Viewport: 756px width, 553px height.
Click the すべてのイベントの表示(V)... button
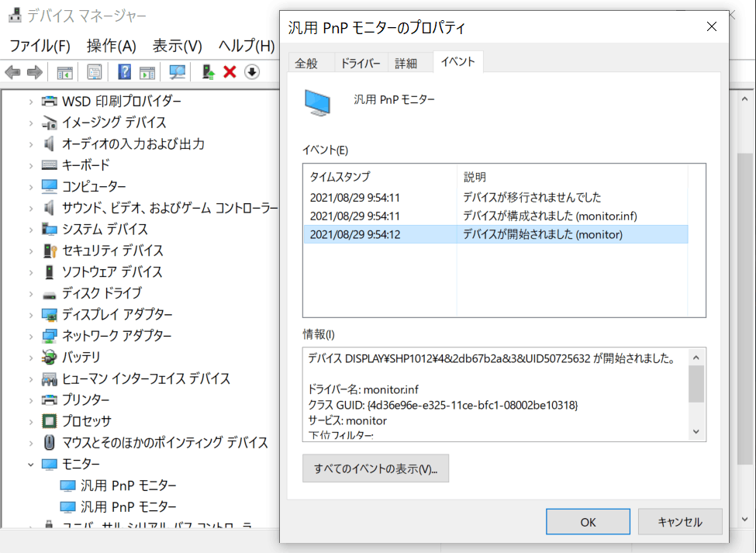pos(375,468)
